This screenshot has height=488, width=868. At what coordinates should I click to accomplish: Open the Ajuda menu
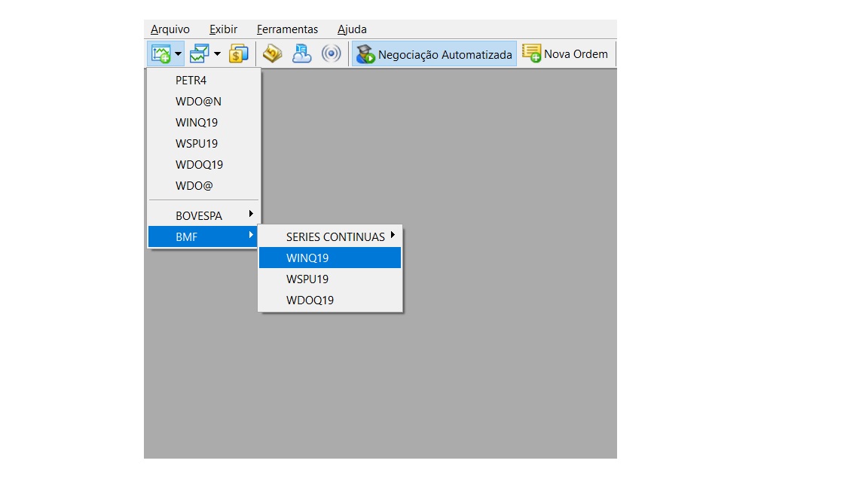pos(352,29)
